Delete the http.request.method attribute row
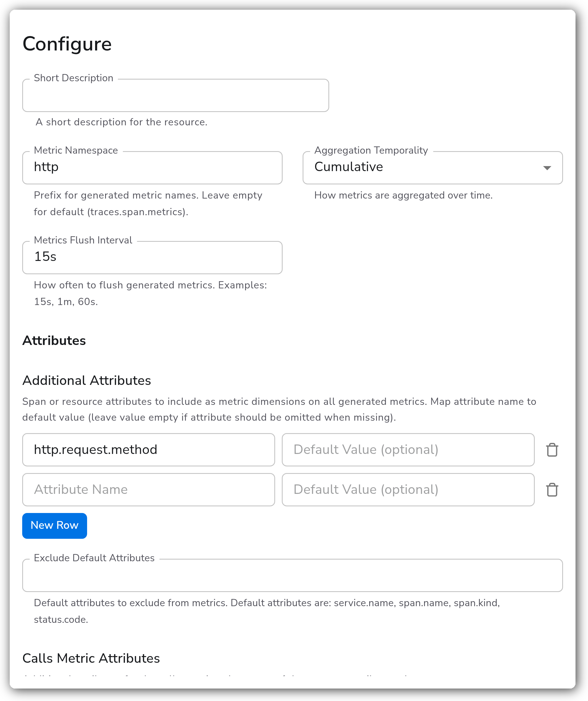 click(x=552, y=450)
